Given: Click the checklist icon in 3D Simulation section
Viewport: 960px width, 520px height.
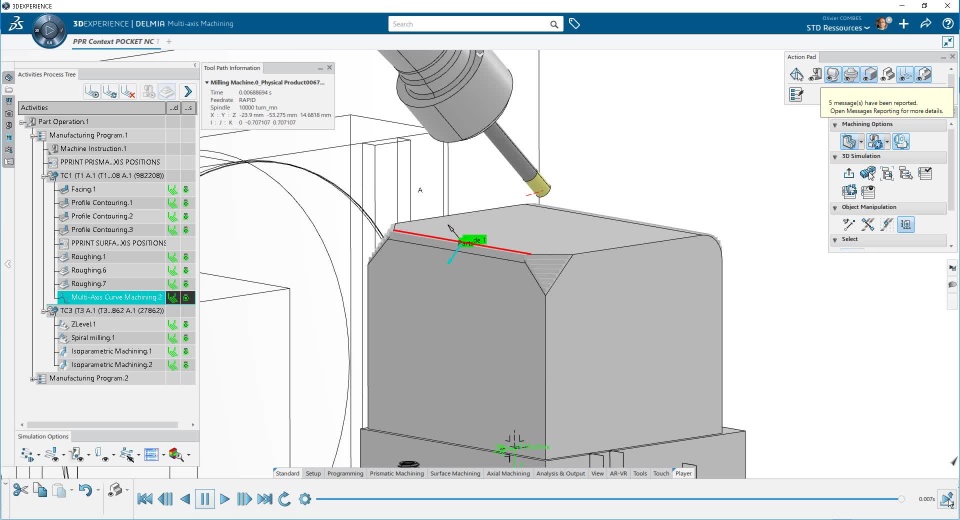Looking at the screenshot, I should [x=925, y=173].
